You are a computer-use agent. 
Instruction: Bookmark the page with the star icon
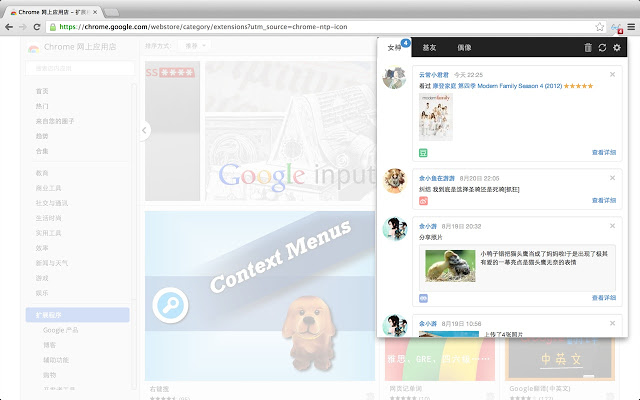tap(599, 27)
